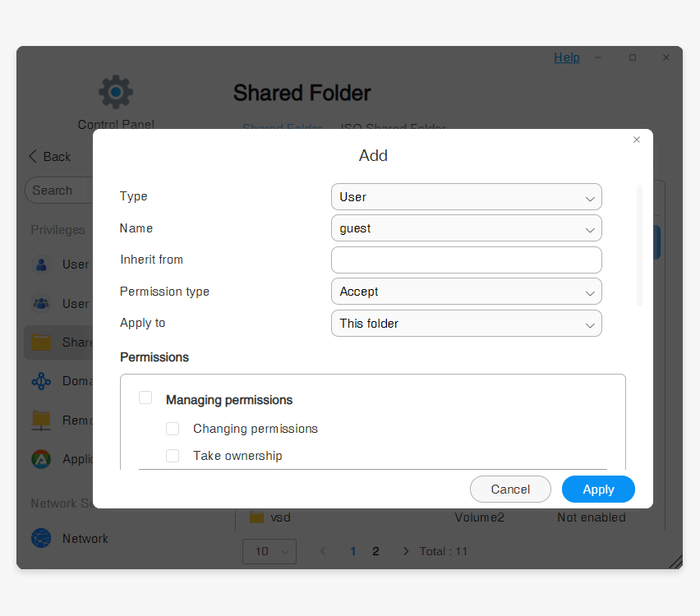Open the Help link
700x616 pixels.
pos(567,57)
